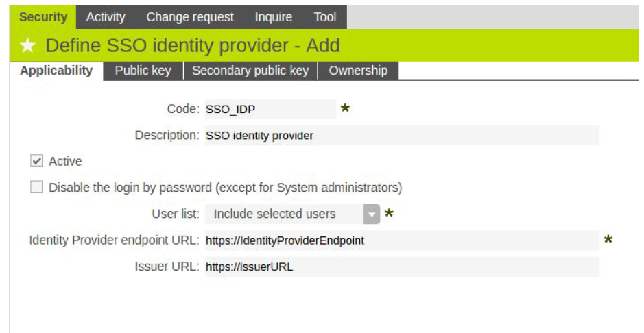Open the Security menu
The width and height of the screenshot is (644, 333).
(x=43, y=17)
